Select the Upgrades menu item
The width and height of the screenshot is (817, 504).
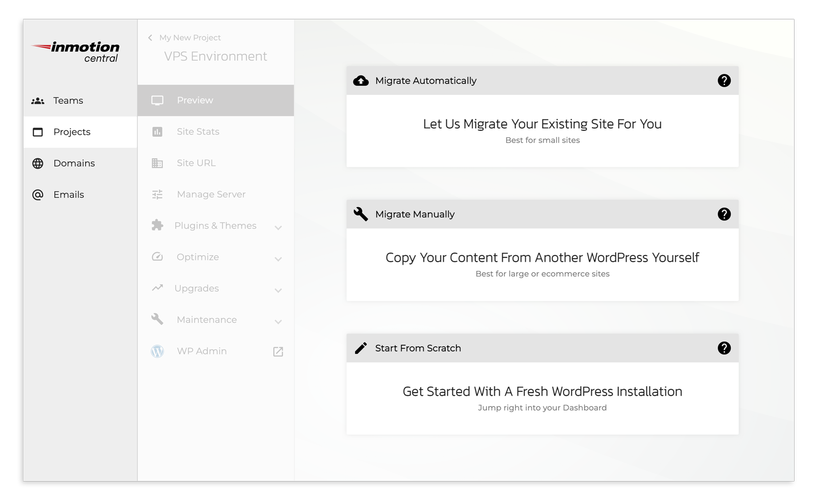215,288
